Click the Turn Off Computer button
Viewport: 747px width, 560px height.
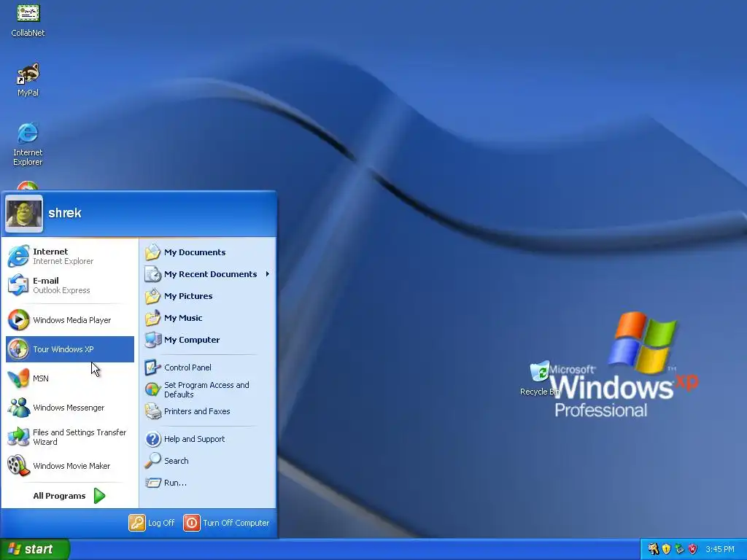(x=226, y=523)
